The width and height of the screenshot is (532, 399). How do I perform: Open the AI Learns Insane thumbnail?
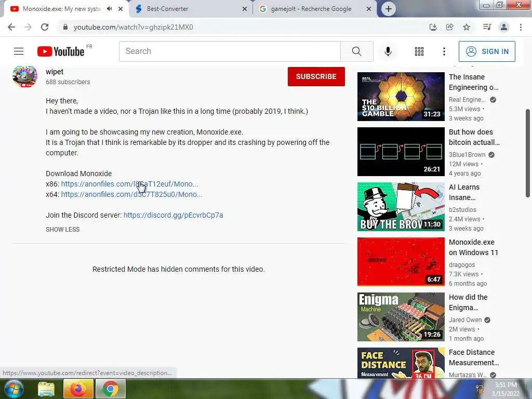tap(401, 207)
